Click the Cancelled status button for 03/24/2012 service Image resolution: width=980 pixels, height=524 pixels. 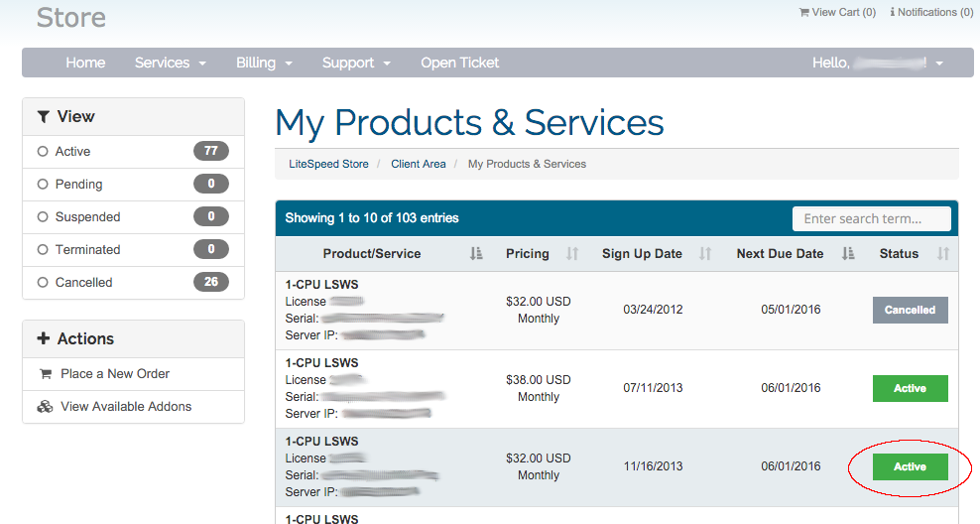tap(910, 310)
